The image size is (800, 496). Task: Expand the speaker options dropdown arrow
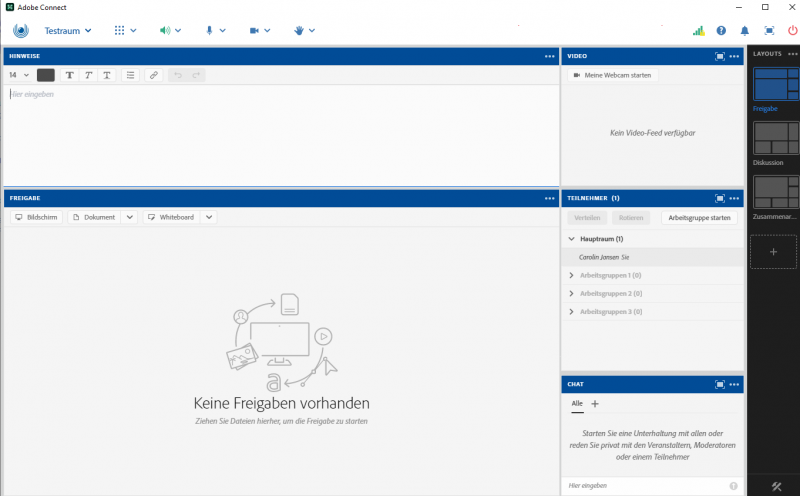pos(178,31)
